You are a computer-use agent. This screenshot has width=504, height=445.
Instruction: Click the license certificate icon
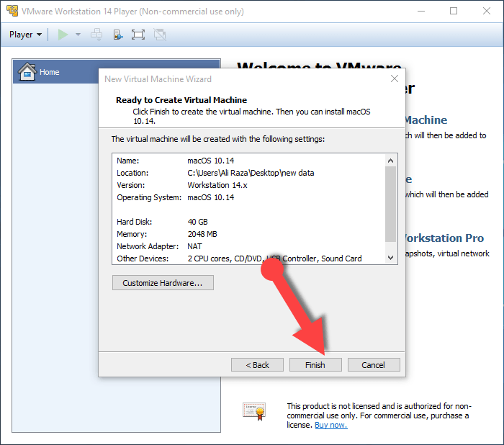point(254,410)
